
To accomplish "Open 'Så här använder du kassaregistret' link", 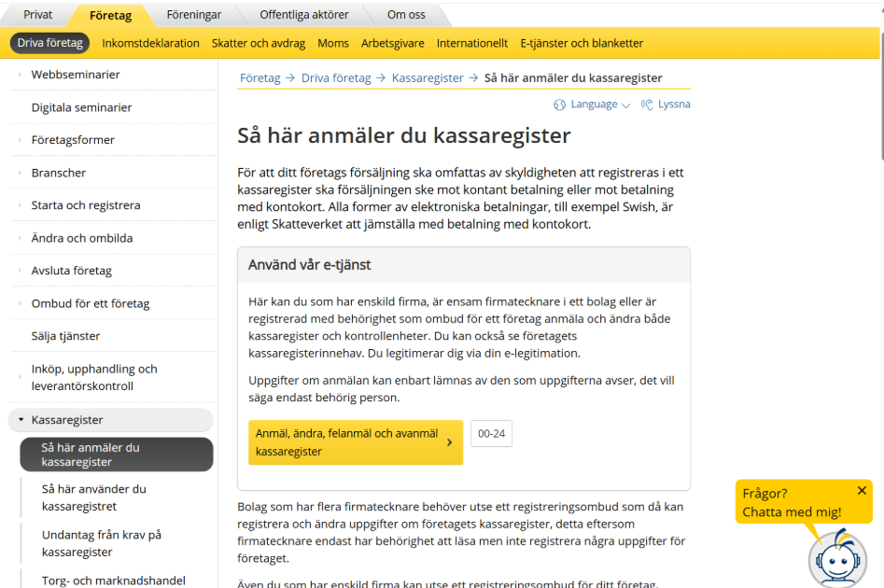I will point(93,497).
